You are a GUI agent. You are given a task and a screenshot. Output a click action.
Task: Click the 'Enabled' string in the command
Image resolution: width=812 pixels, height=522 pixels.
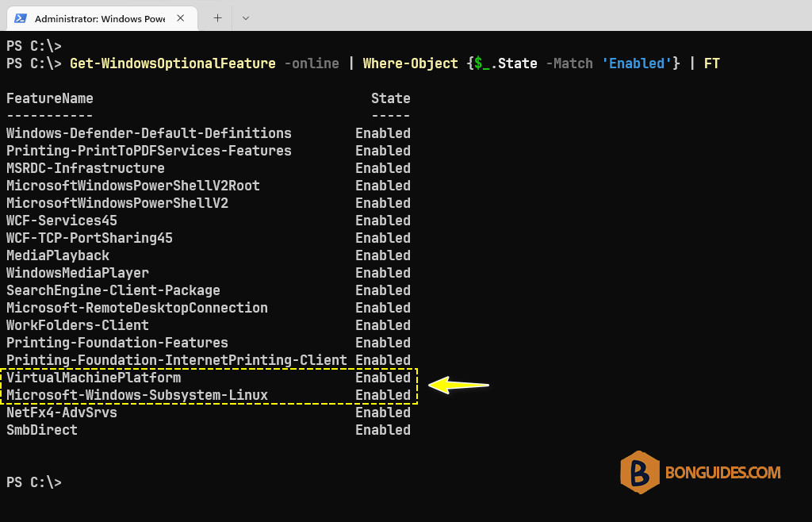point(637,63)
